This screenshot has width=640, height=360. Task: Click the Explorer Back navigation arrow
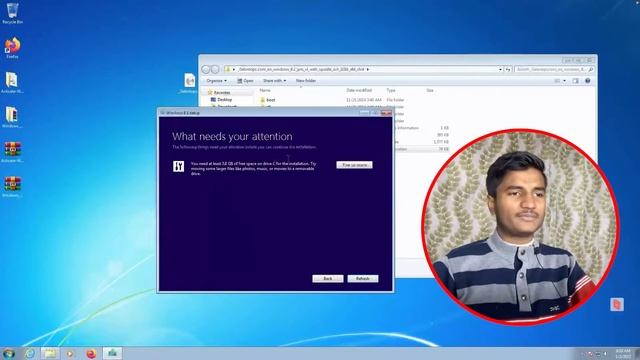click(x=206, y=69)
